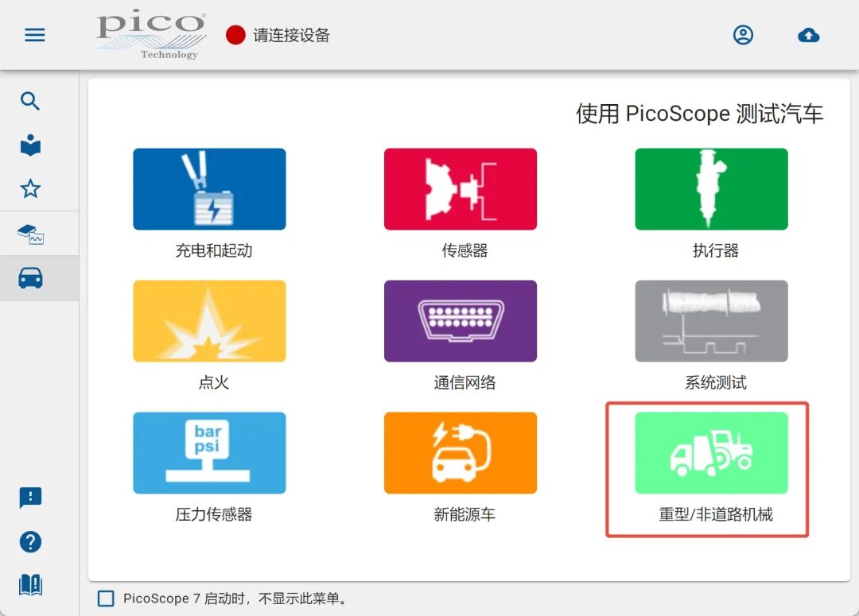Select the car automotive menu icon
The height and width of the screenshot is (616, 859).
pos(30,277)
